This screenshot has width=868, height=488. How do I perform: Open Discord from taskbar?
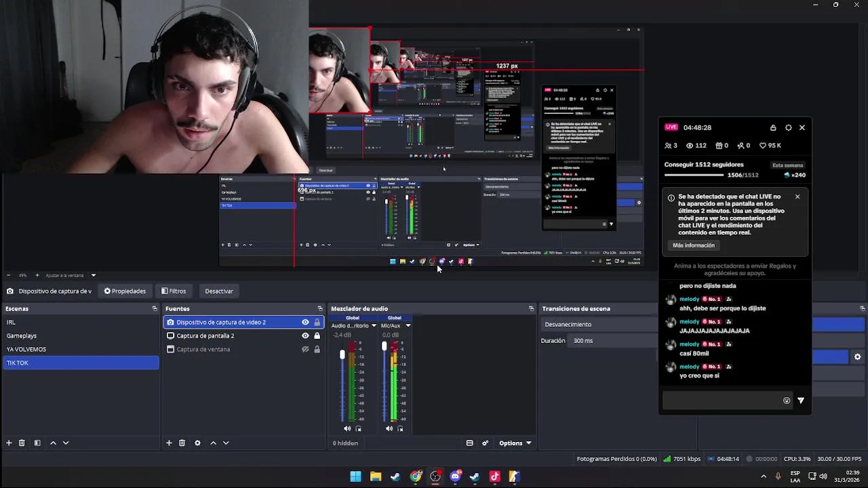click(455, 476)
